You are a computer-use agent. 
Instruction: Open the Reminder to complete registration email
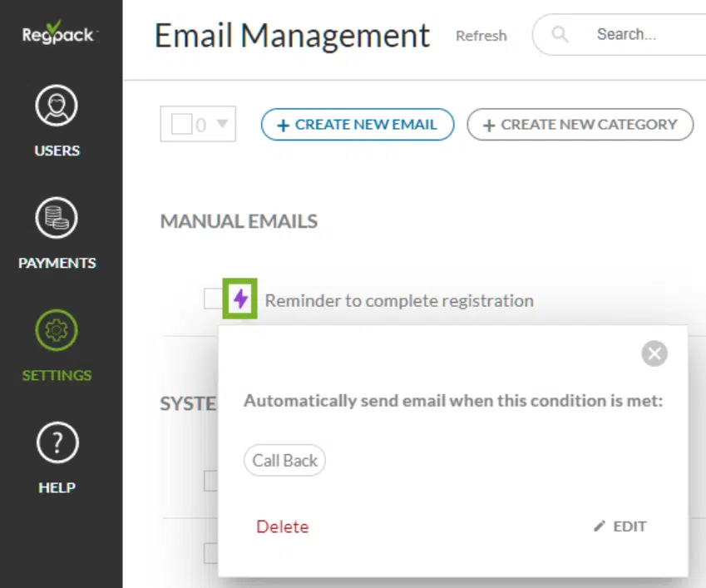click(399, 300)
